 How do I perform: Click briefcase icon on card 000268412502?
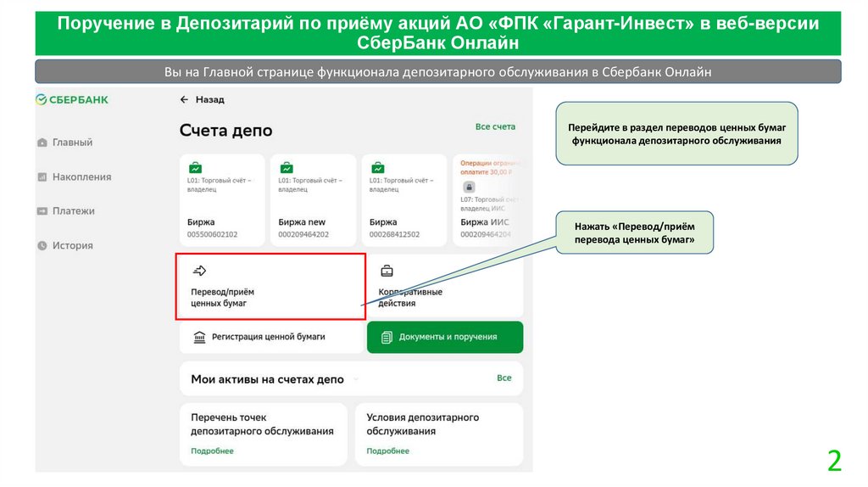pos(377,167)
